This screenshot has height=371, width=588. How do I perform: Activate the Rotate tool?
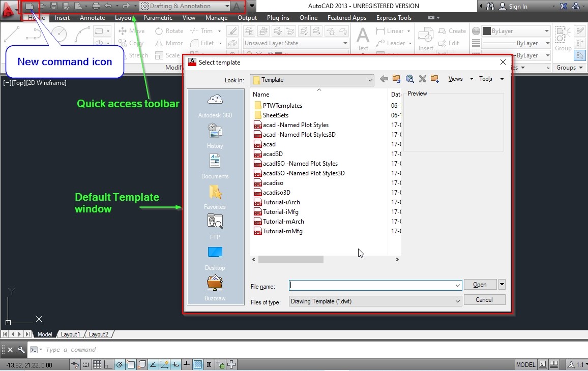click(x=173, y=30)
